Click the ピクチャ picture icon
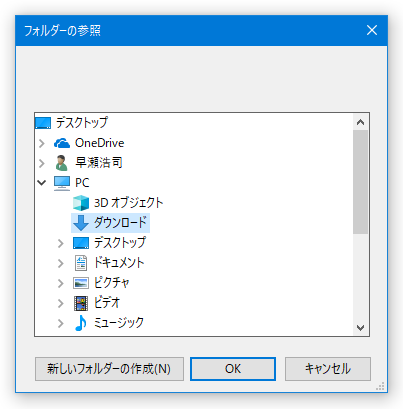The height and width of the screenshot is (409, 403). click(81, 283)
